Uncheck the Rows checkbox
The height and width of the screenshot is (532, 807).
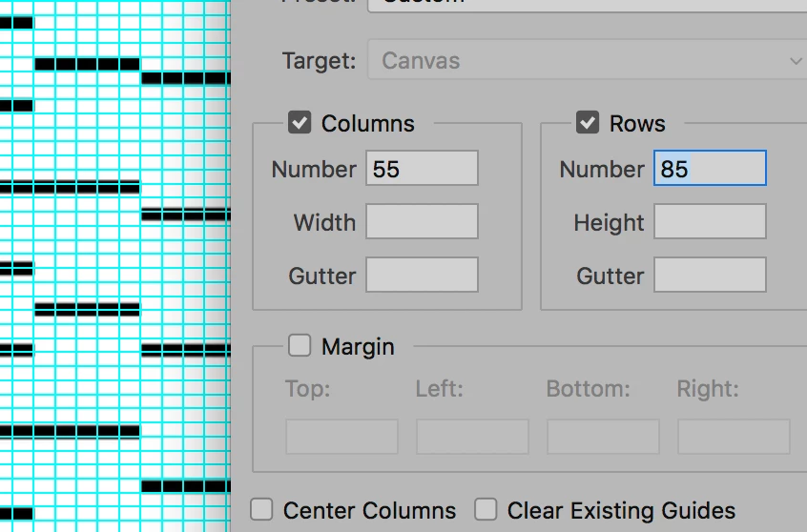click(588, 123)
